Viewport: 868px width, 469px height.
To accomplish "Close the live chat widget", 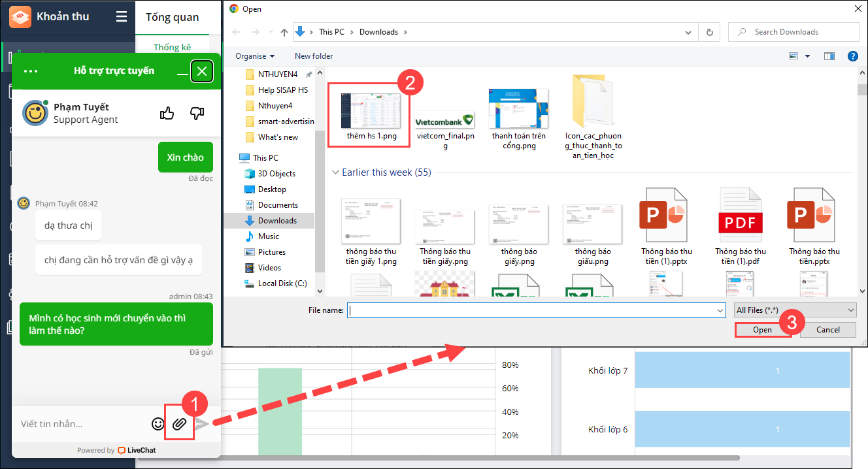I will pos(202,71).
